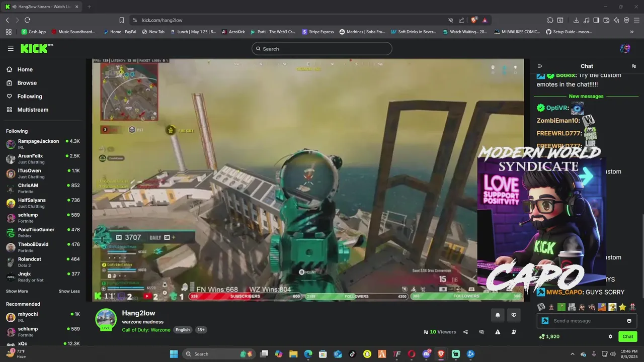
Task: Toggle browser sidebar panel icon
Action: (x=596, y=20)
